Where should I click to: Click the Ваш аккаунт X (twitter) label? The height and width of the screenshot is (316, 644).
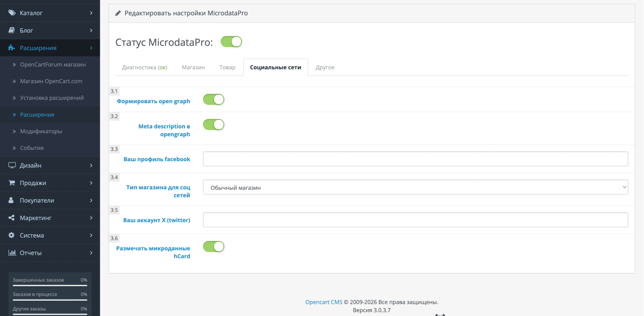(x=157, y=220)
